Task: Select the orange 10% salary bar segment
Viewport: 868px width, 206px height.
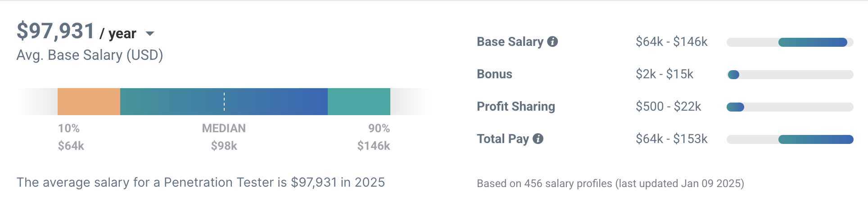Action: (x=89, y=102)
